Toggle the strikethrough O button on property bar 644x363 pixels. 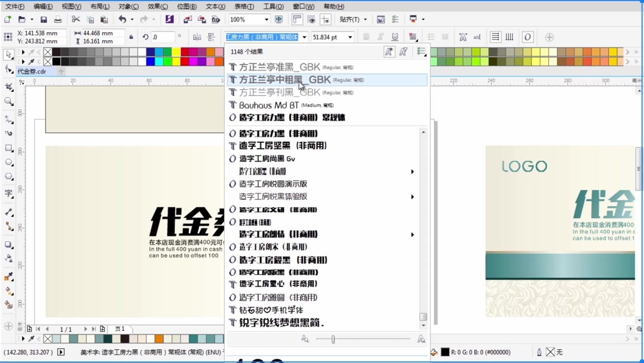point(527,36)
